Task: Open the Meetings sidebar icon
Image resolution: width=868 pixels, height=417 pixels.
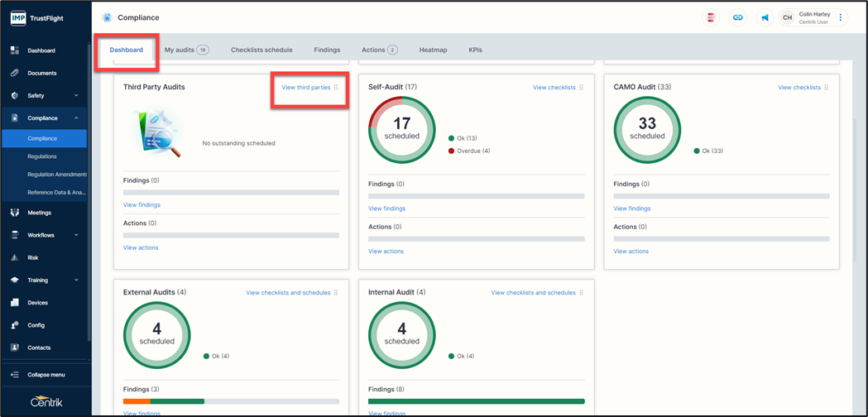Action: 16,213
